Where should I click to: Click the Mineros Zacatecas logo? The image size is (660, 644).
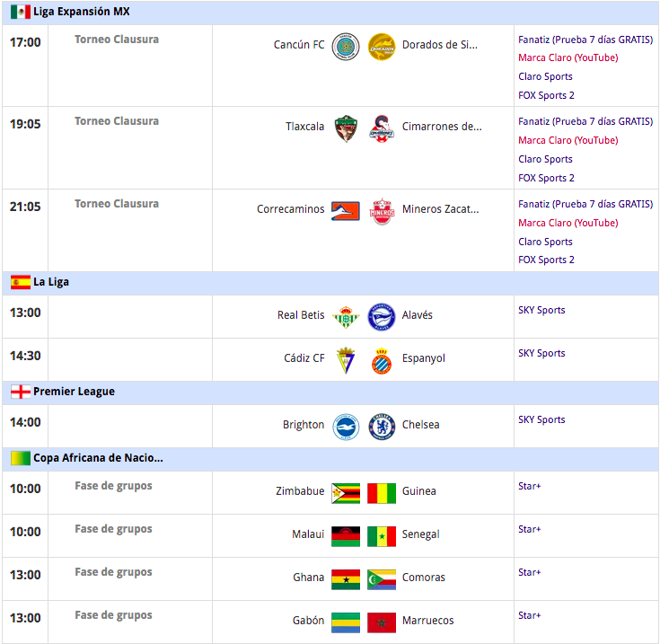pos(383,211)
